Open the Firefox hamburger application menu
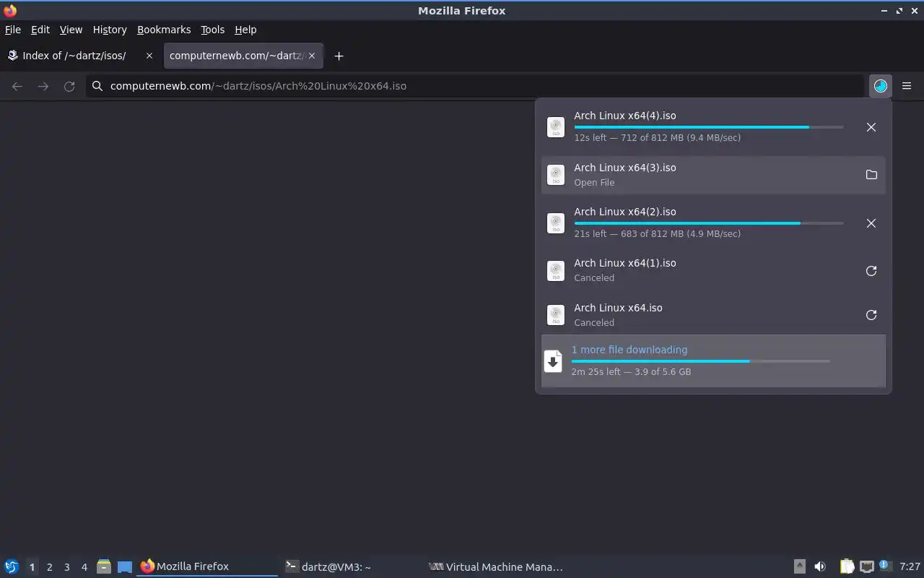The height and width of the screenshot is (578, 924). pos(907,86)
